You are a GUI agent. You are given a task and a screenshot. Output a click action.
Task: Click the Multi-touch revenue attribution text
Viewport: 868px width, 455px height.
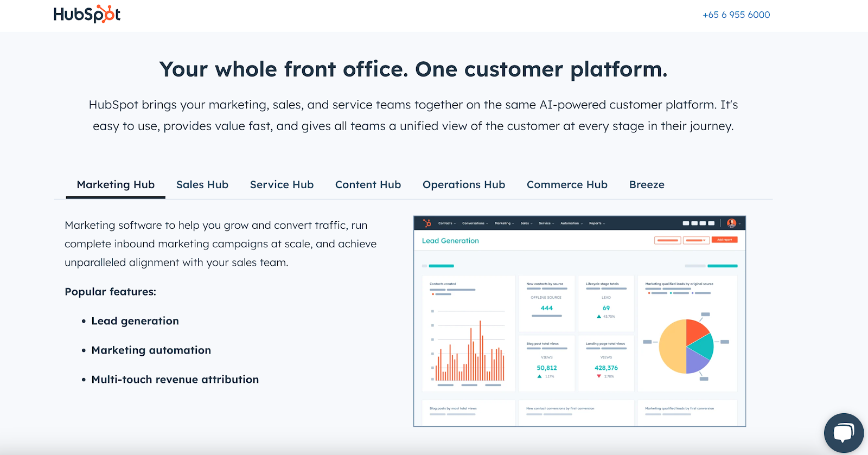coord(175,380)
